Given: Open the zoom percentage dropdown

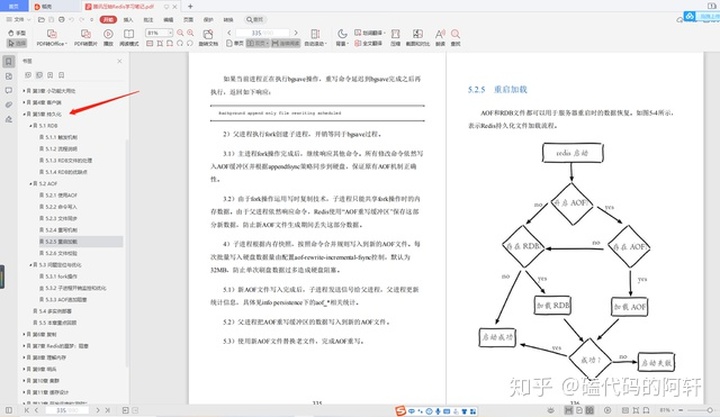Looking at the screenshot, I should (170, 33).
